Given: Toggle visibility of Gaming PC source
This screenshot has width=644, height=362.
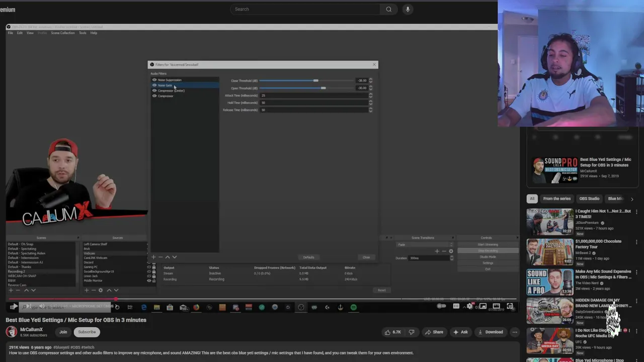Looking at the screenshot, I should (x=149, y=267).
